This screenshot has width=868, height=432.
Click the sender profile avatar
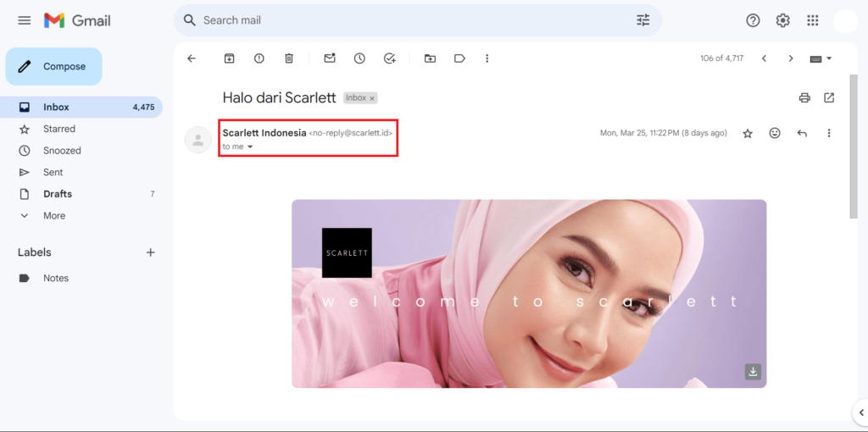(198, 140)
